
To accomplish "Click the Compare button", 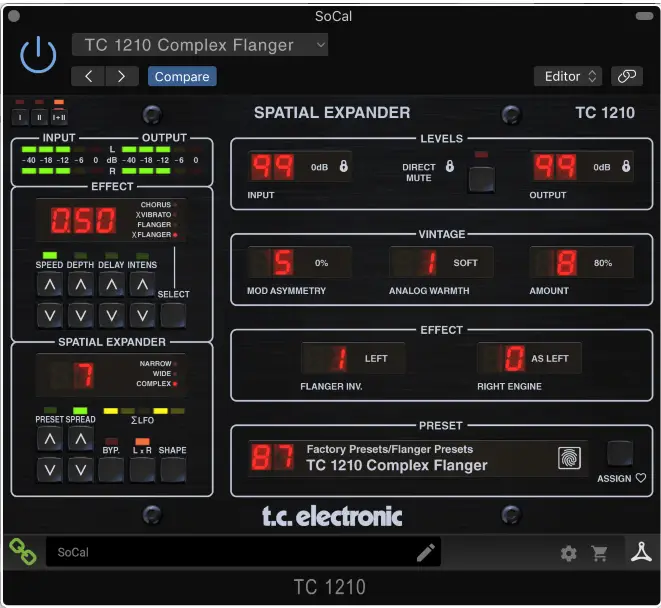I will tap(182, 76).
